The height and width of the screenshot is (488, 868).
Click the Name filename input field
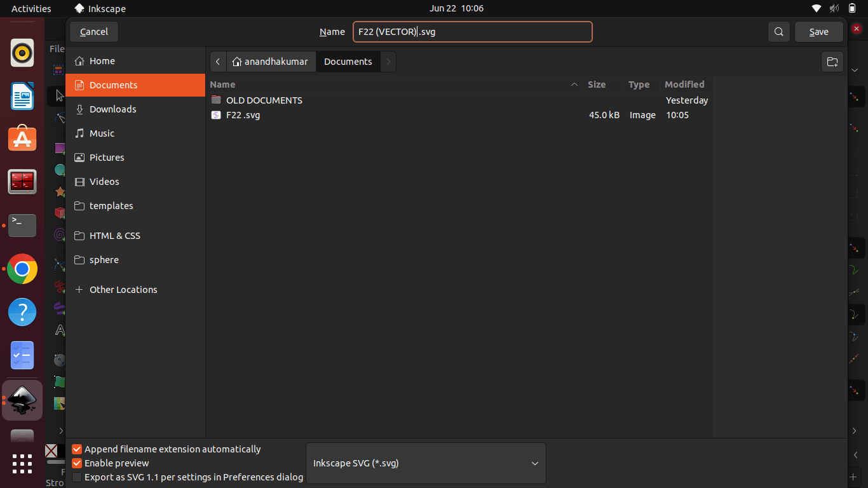tap(472, 32)
